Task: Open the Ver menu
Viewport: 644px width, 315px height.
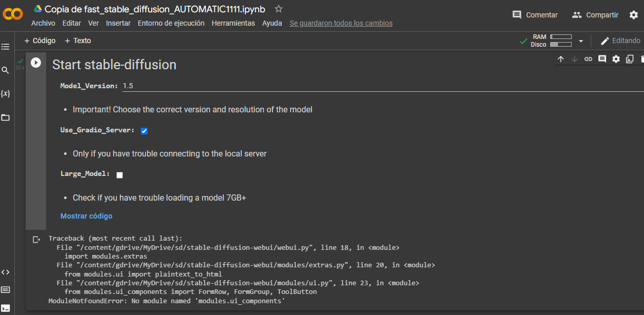Action: [93, 23]
